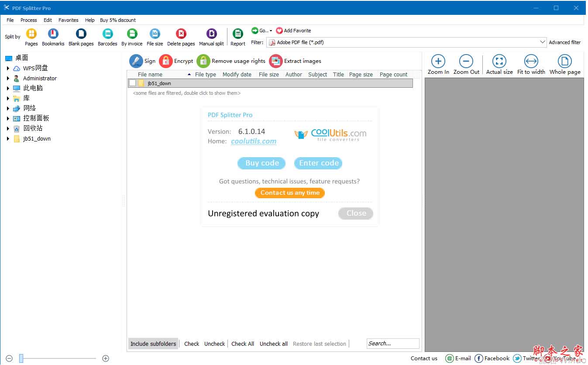Open the Report tool
588x365 pixels.
tap(238, 34)
